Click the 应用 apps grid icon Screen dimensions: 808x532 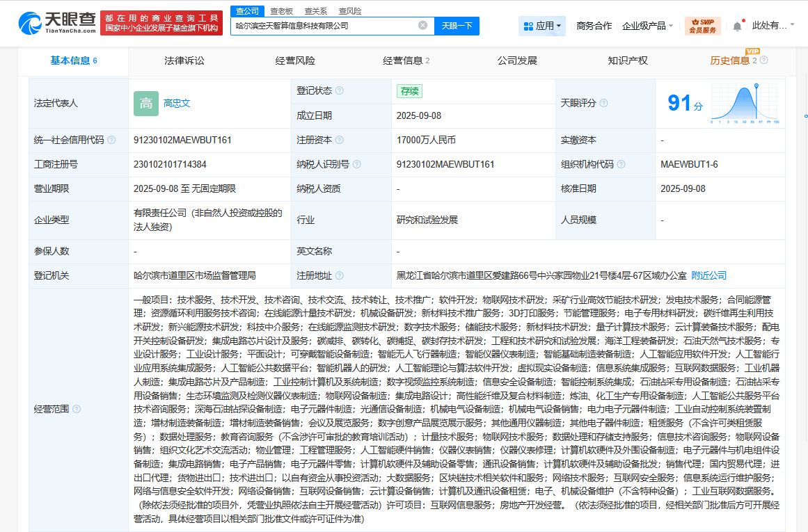pyautogui.click(x=529, y=26)
